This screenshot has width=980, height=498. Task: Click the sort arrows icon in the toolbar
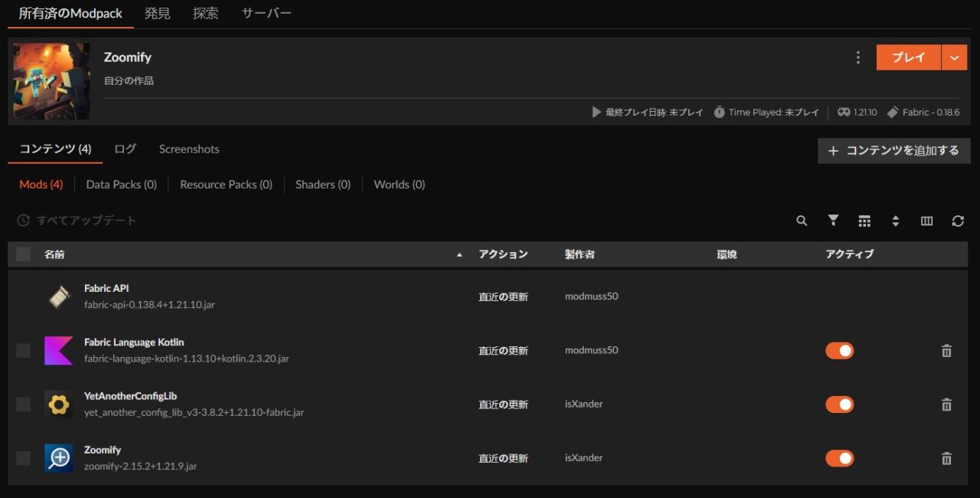pyautogui.click(x=896, y=221)
